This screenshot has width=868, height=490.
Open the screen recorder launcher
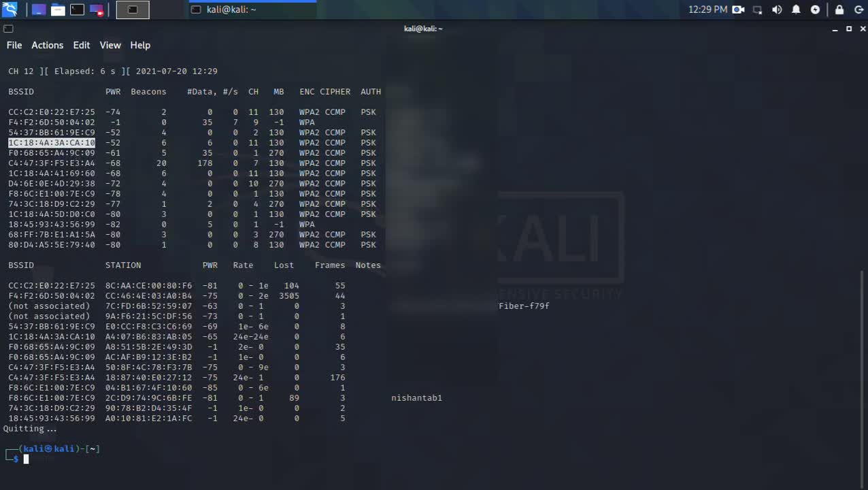(97, 10)
